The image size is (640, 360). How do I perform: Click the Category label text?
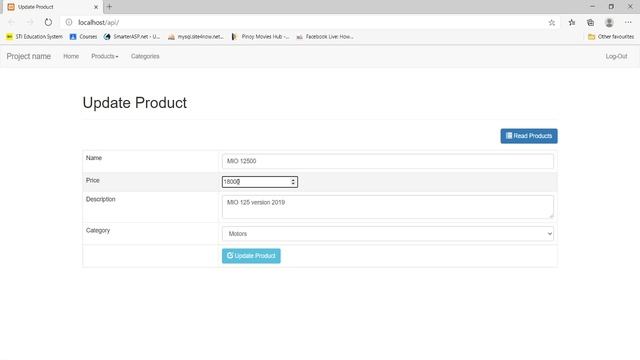98,230
